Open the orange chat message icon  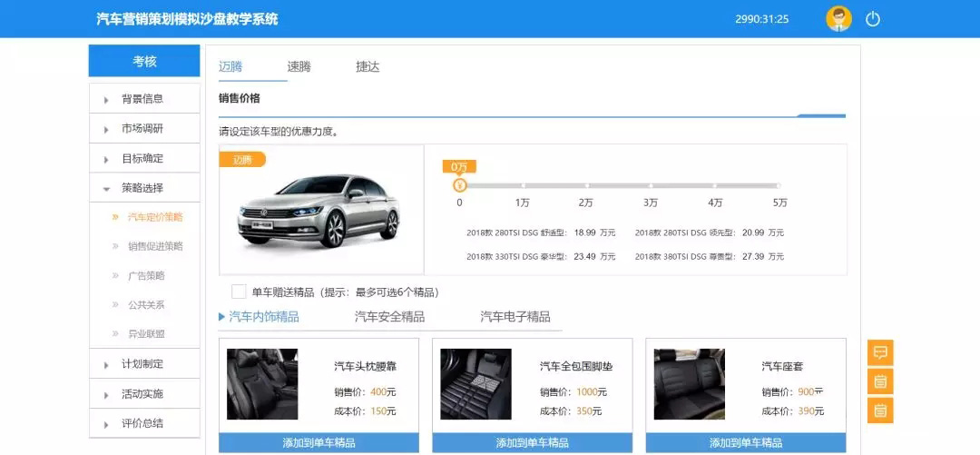pyautogui.click(x=880, y=352)
